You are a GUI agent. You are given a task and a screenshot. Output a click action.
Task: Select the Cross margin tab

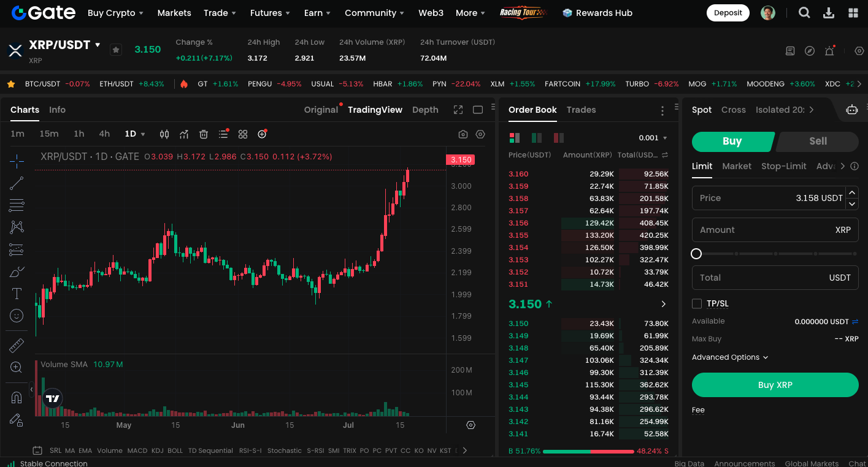(734, 110)
